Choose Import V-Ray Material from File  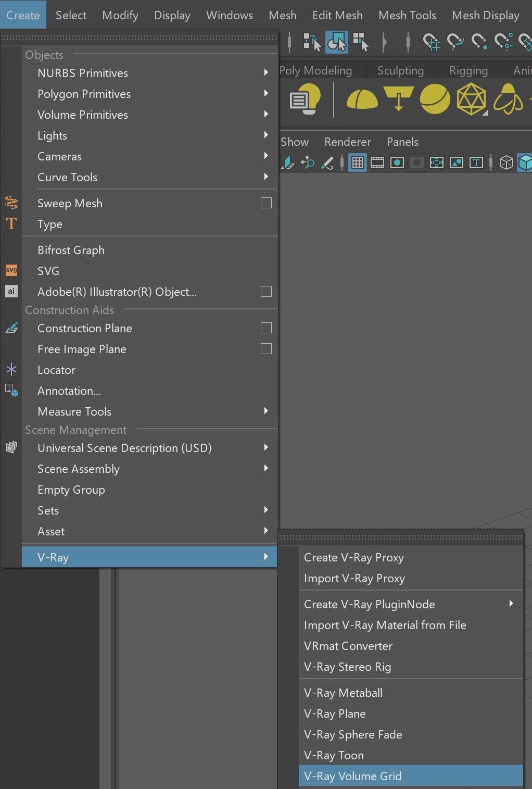411,625
